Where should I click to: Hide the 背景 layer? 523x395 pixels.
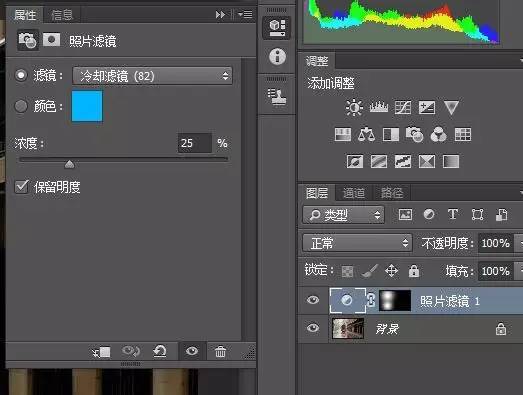point(313,328)
